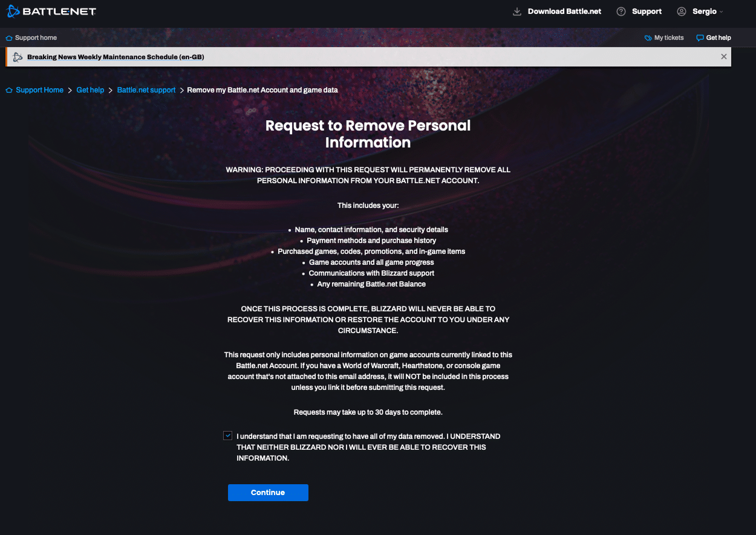Open Get help in top bar

[x=719, y=38]
